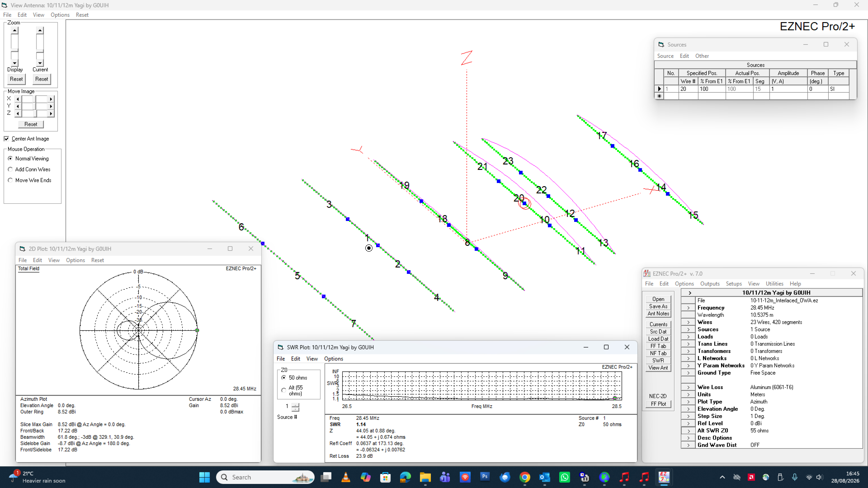Expand the Plot Type setting row
Image resolution: width=868 pixels, height=488 pixels.
coord(688,402)
